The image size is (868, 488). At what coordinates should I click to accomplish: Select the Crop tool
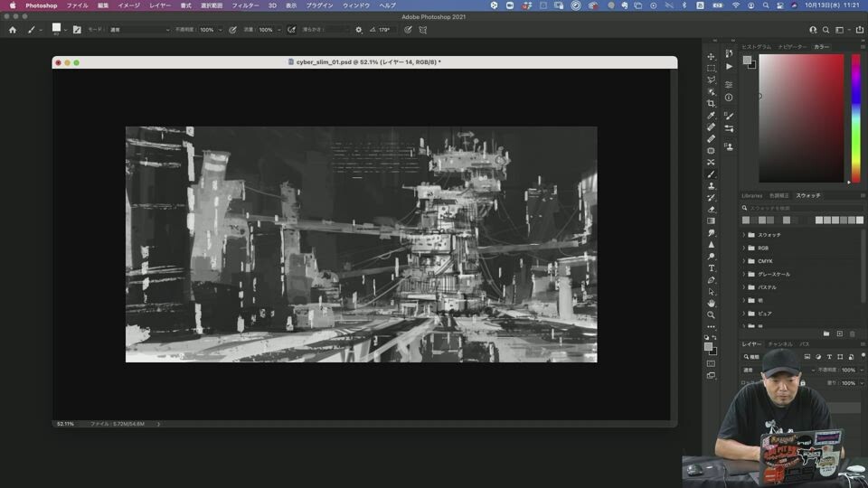[x=712, y=104]
